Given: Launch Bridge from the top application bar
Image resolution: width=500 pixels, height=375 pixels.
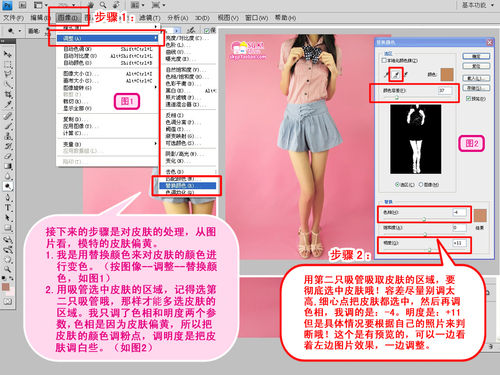Looking at the screenshot, I should pos(22,5).
